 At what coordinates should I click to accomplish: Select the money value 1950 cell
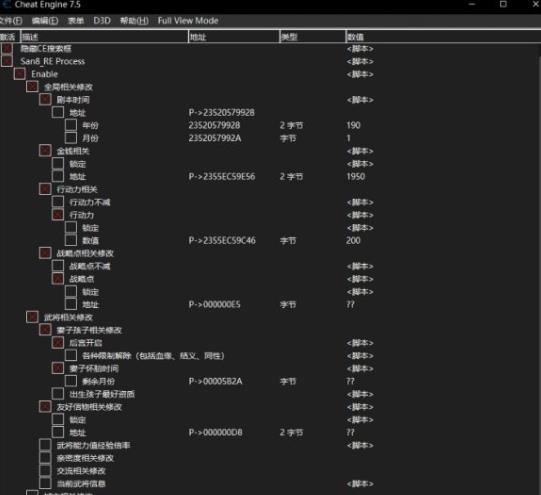coord(355,176)
